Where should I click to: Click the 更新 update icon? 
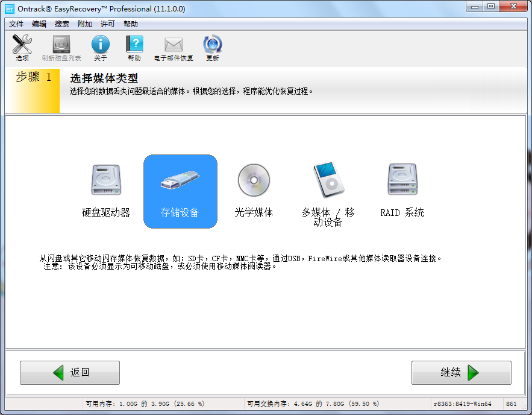coord(213,48)
